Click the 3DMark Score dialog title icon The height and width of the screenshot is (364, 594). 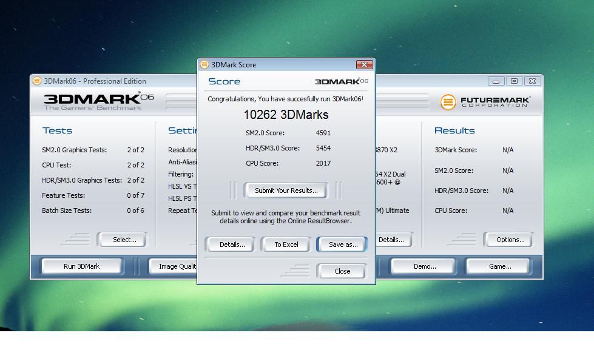204,65
